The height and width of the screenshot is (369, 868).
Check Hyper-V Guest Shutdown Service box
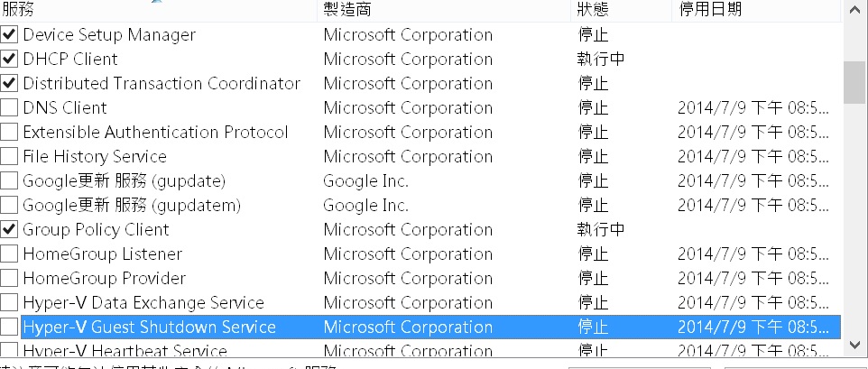pos(9,327)
